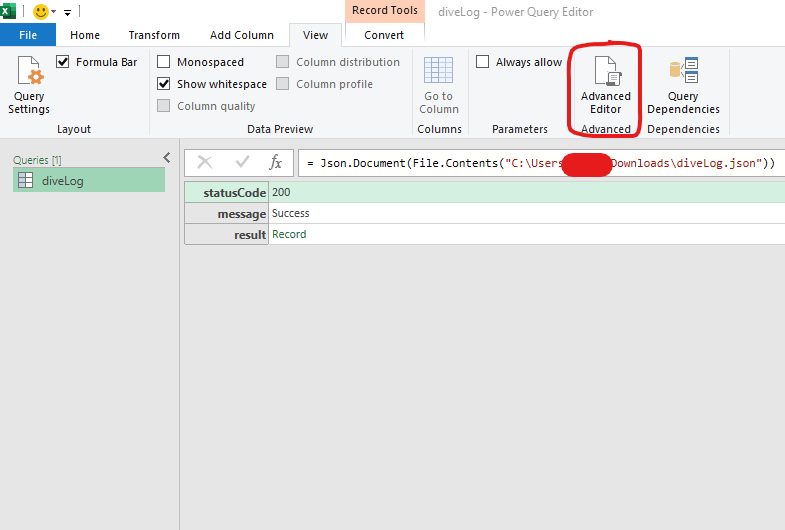Enable the Monospaced checkbox
This screenshot has height=530, width=785.
164,62
